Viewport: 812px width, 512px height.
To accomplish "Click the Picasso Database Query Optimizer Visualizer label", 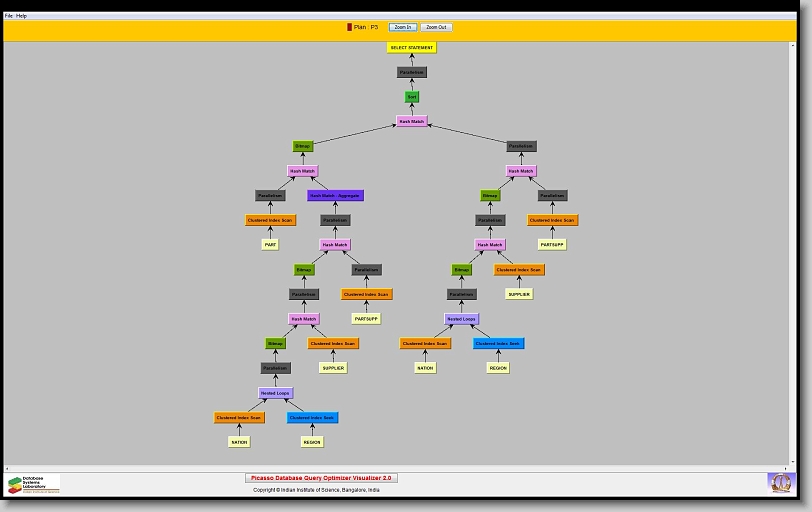I will (321, 478).
